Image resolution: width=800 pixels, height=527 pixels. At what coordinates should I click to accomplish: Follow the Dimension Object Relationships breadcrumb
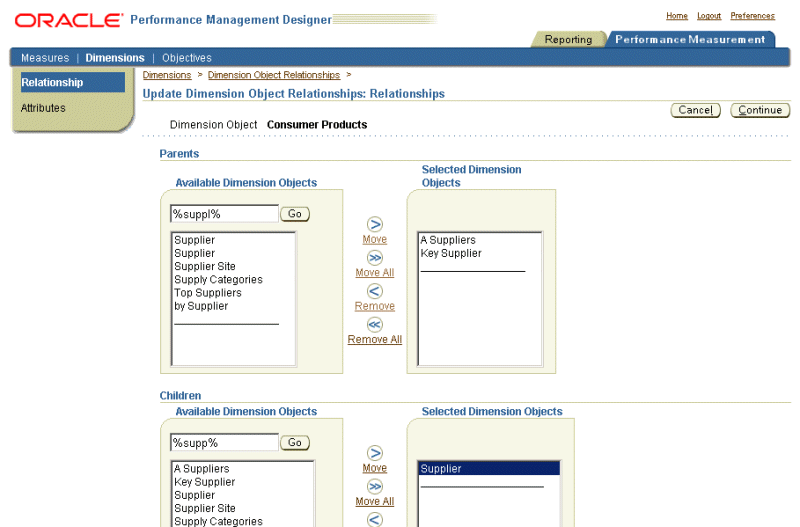(x=274, y=75)
